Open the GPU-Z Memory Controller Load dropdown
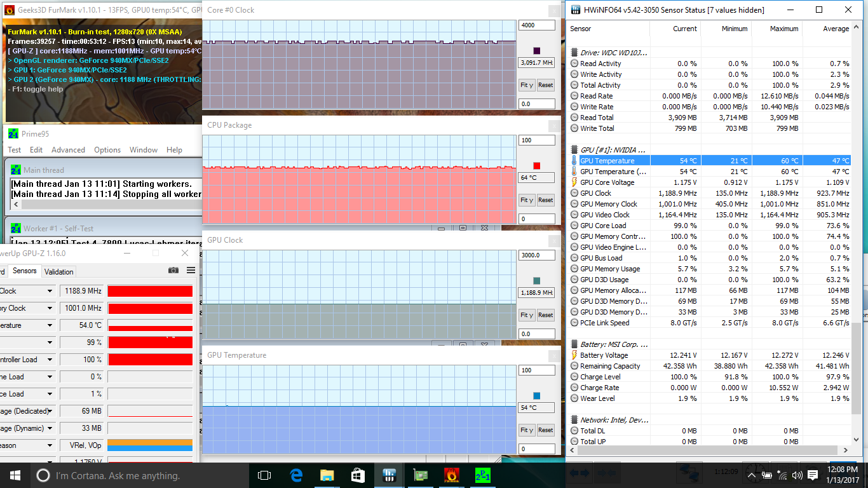 [50, 360]
